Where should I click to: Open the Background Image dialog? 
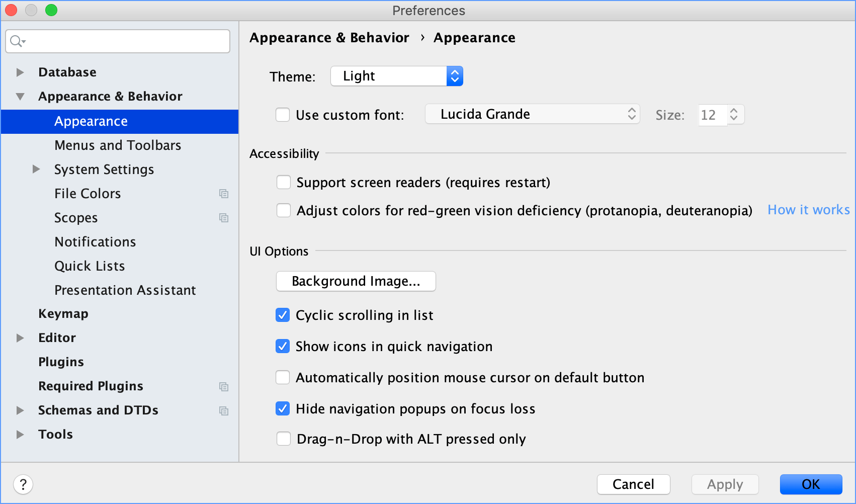tap(356, 281)
